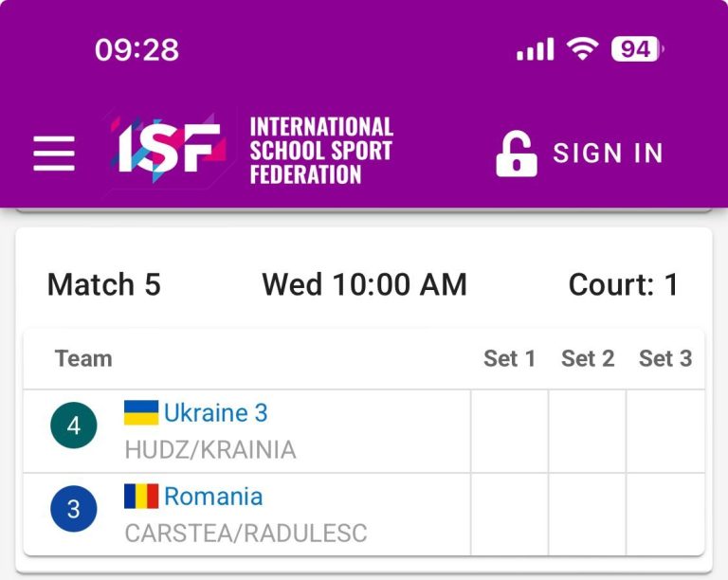This screenshot has width=728, height=580.
Task: Open the Romania team link
Action: 213,496
